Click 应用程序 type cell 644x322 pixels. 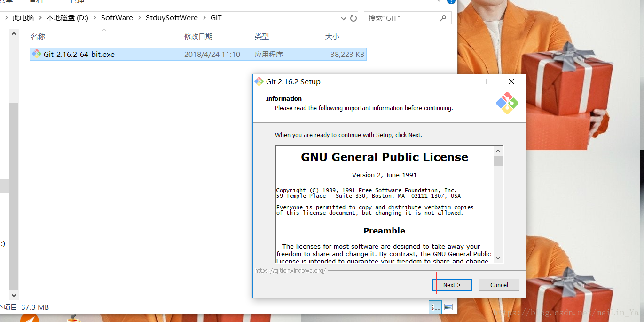269,54
